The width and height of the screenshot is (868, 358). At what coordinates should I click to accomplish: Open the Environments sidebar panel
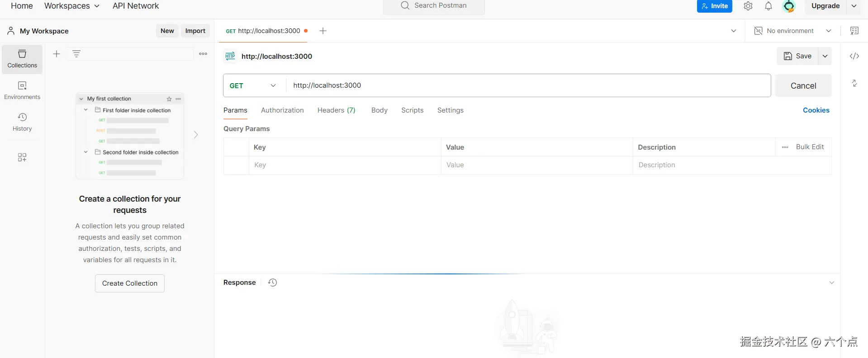click(x=22, y=90)
